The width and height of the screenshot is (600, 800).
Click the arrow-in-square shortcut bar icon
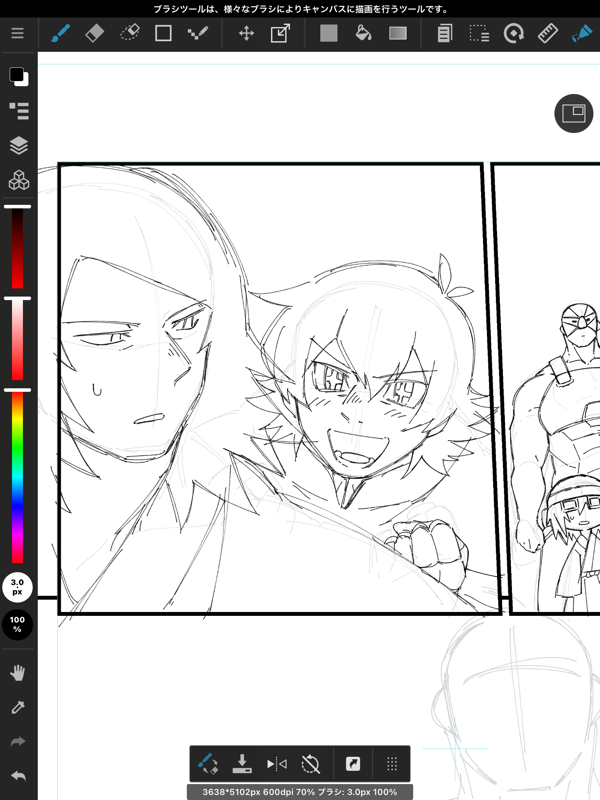pos(353,764)
